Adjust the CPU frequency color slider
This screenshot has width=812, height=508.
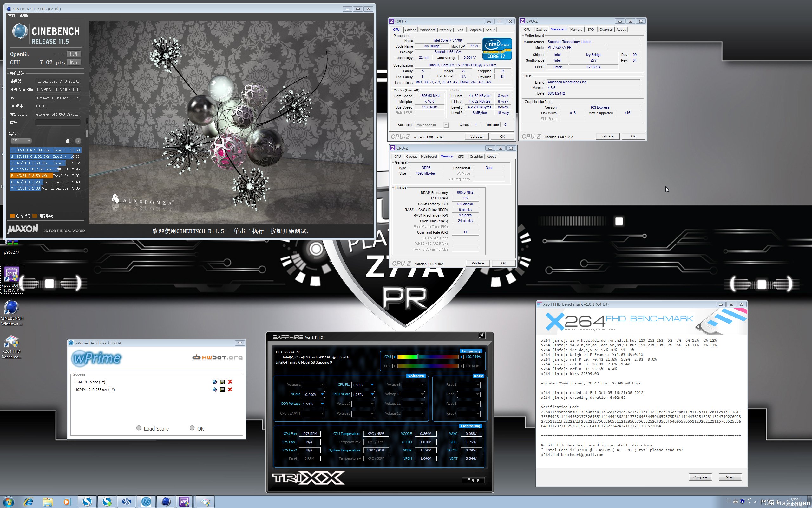coord(428,357)
